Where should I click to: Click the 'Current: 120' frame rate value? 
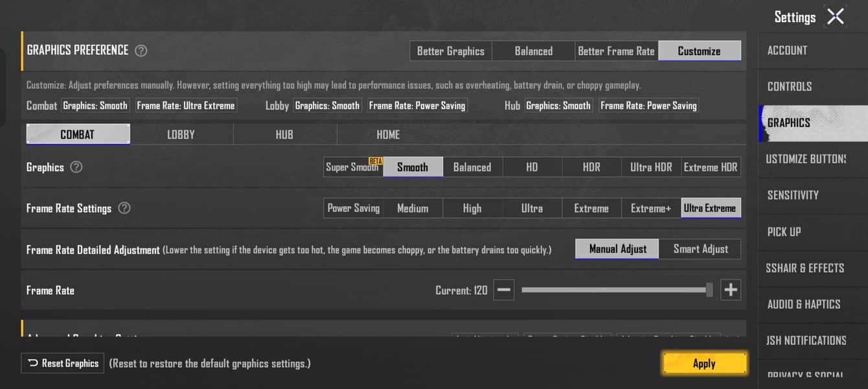pyautogui.click(x=461, y=290)
